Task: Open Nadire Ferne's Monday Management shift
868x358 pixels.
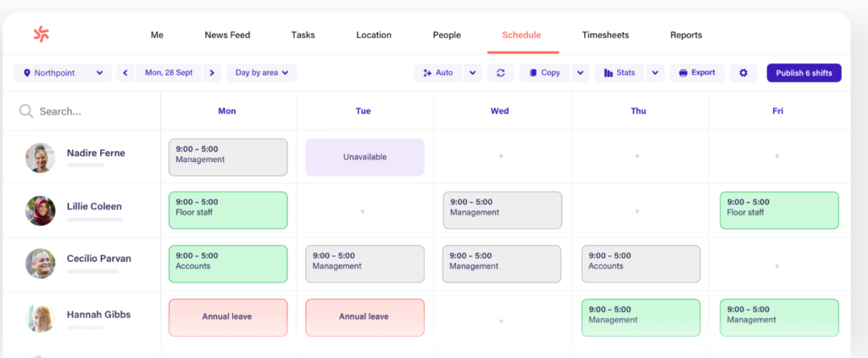Action: pos(228,158)
